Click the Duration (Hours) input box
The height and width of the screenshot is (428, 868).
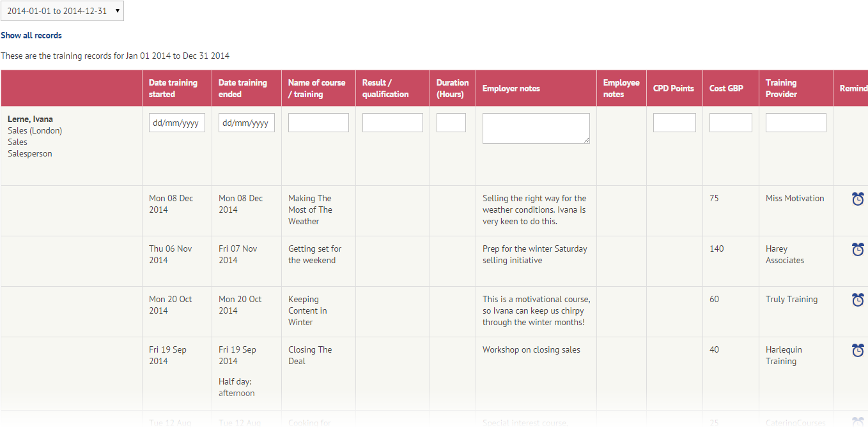[451, 123]
